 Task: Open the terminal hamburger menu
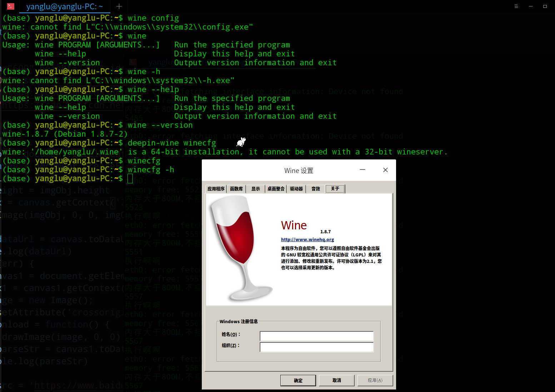pyautogui.click(x=516, y=6)
